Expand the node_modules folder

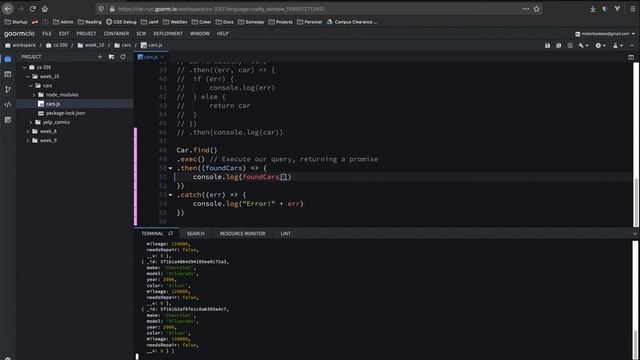(x=34, y=95)
